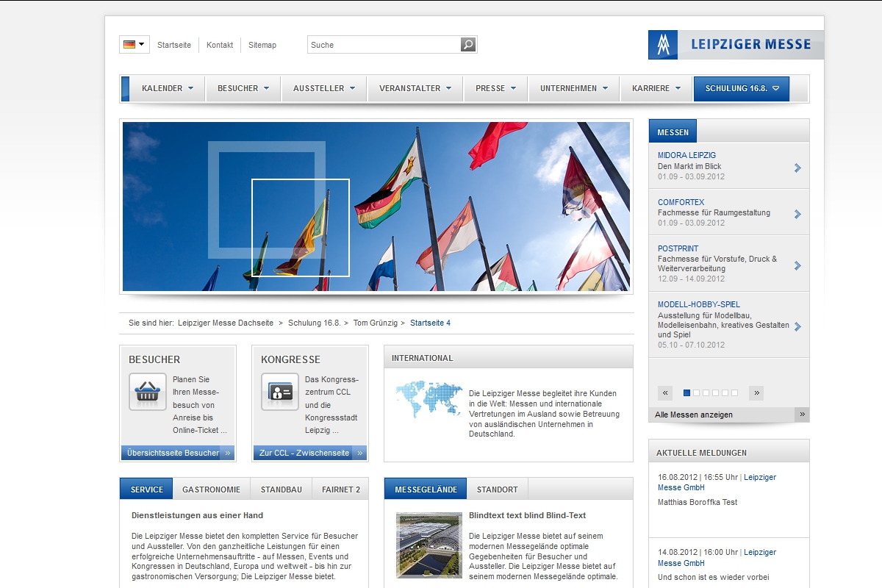Viewport: 882px width, 588px height.
Task: Click the flags hero banner image
Action: tap(376, 207)
